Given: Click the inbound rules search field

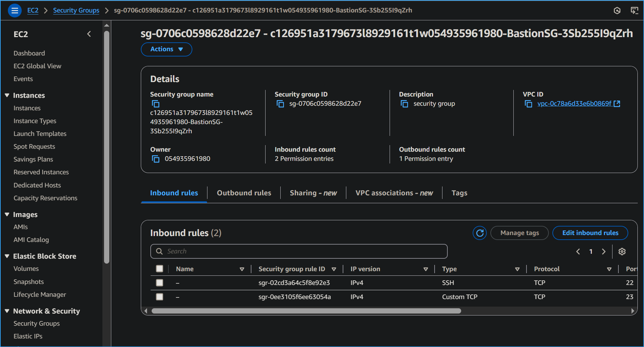Looking at the screenshot, I should (x=299, y=251).
